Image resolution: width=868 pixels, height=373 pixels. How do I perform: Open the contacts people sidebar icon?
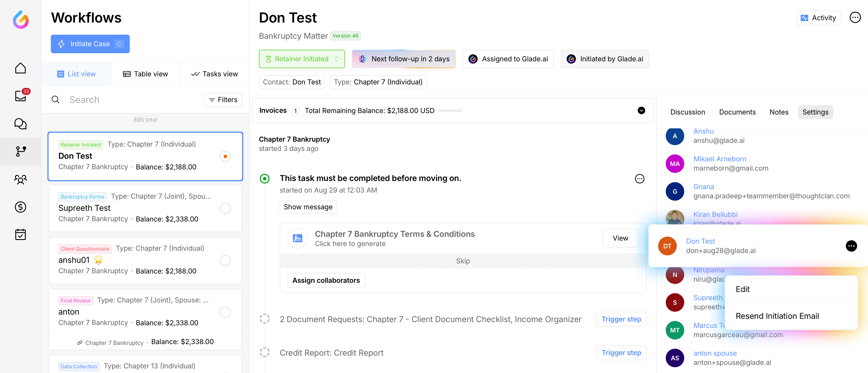[21, 179]
